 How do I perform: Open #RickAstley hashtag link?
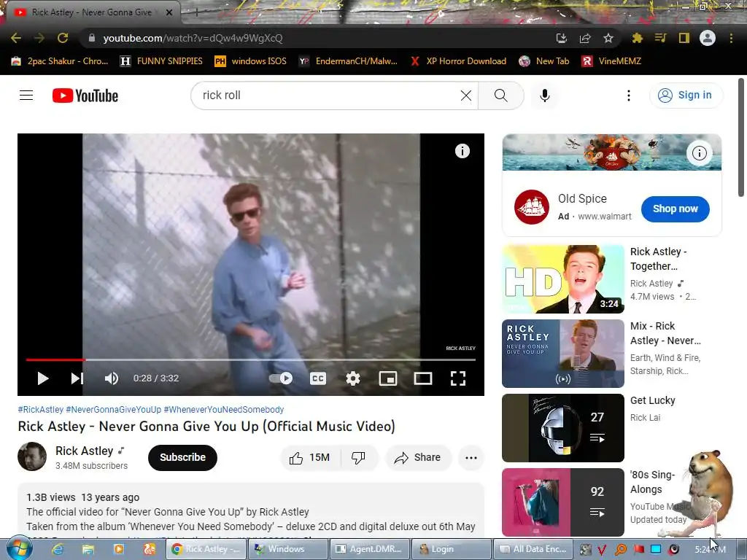(x=41, y=410)
